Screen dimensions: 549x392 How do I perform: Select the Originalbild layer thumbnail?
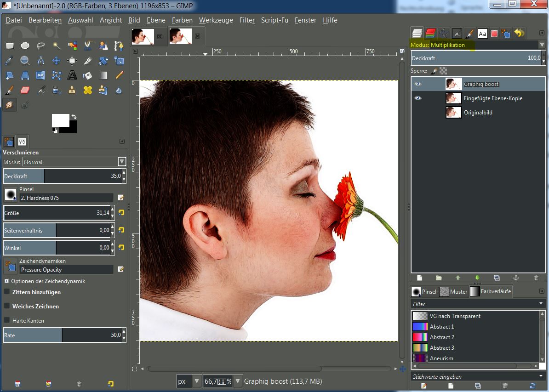(453, 113)
